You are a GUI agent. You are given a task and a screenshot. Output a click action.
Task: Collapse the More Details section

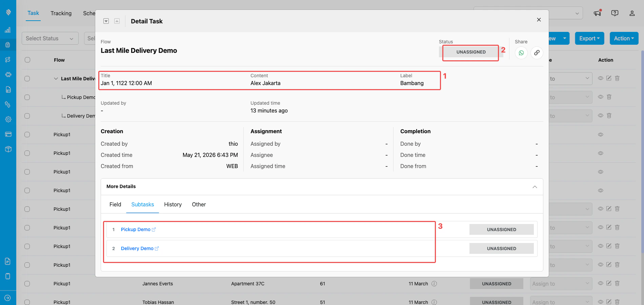point(535,187)
